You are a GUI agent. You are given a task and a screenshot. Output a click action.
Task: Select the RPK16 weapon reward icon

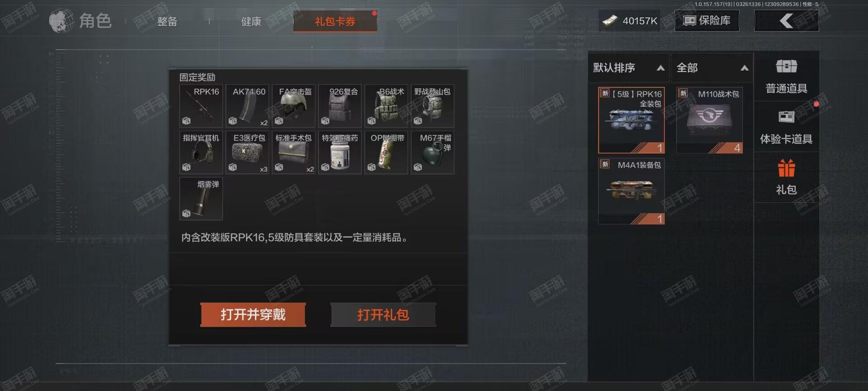201,106
